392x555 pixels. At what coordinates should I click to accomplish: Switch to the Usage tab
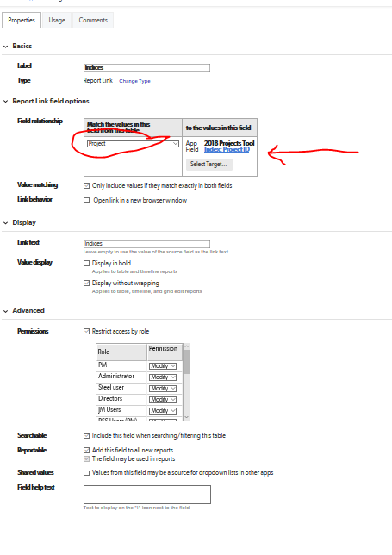tap(57, 20)
